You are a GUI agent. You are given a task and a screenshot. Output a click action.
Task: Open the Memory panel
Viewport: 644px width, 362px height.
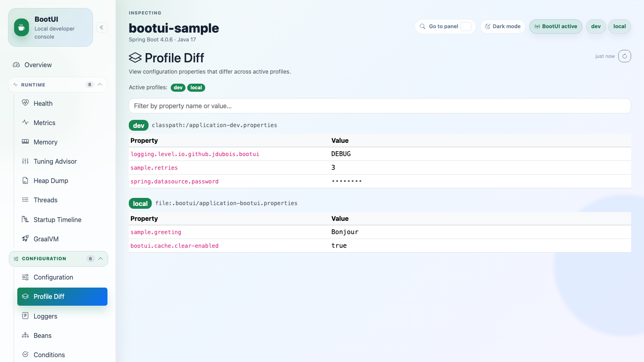pyautogui.click(x=62, y=142)
